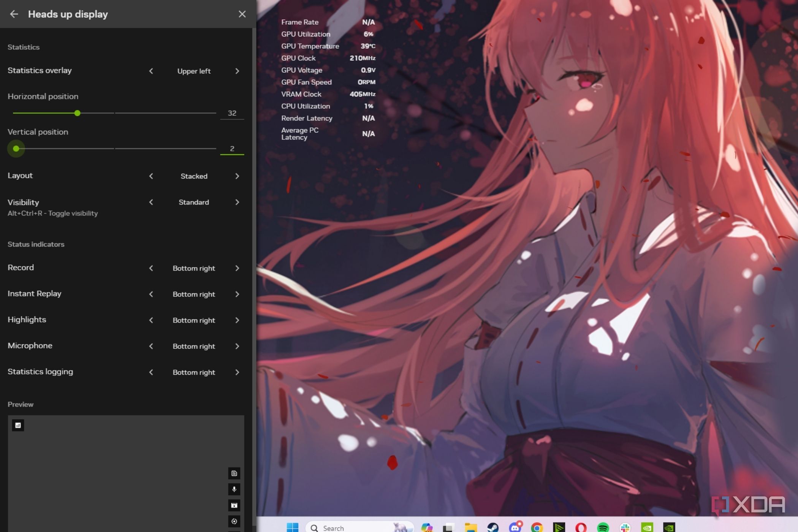Click the Vertical position value field 2

[x=232, y=149]
